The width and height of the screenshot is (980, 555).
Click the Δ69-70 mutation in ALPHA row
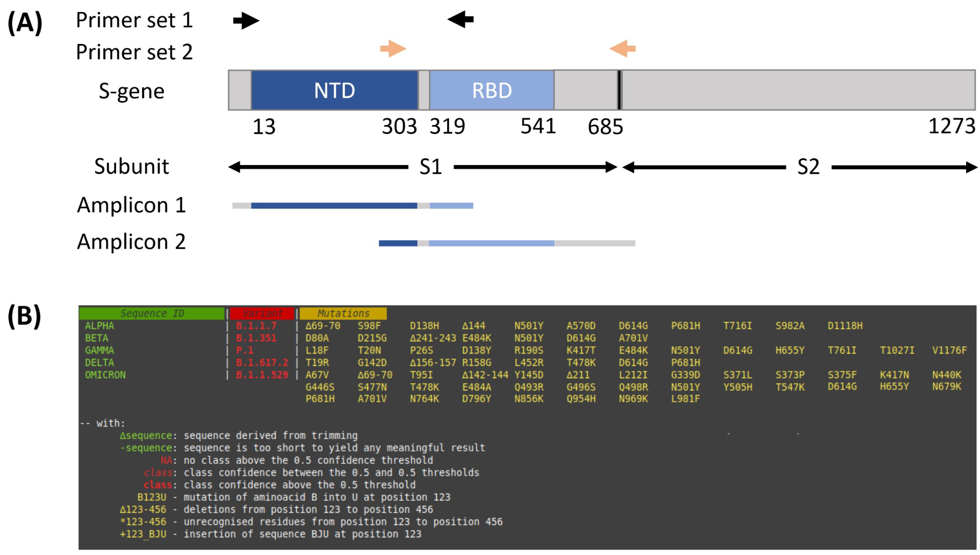(322, 326)
